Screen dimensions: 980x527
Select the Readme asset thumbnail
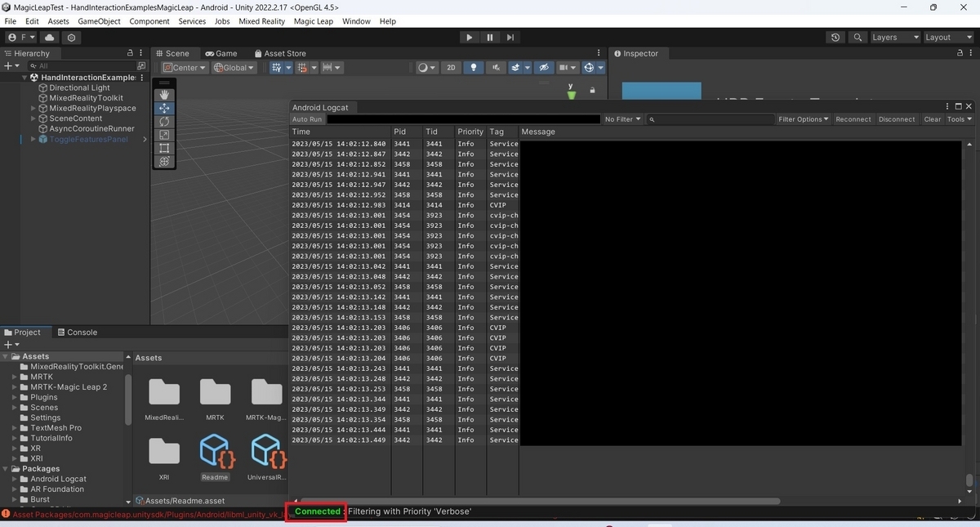(x=216, y=457)
